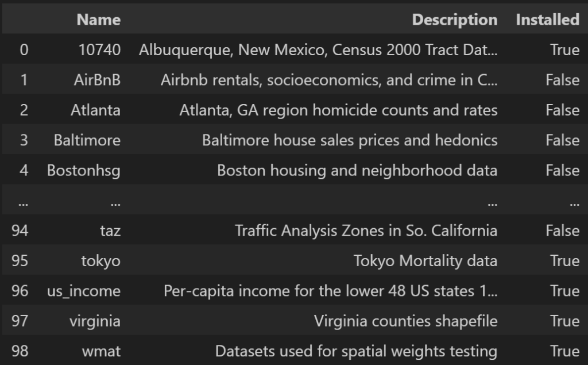588x365 pixels.
Task: Select the Installed value in the wmat row
Action: [x=564, y=351]
